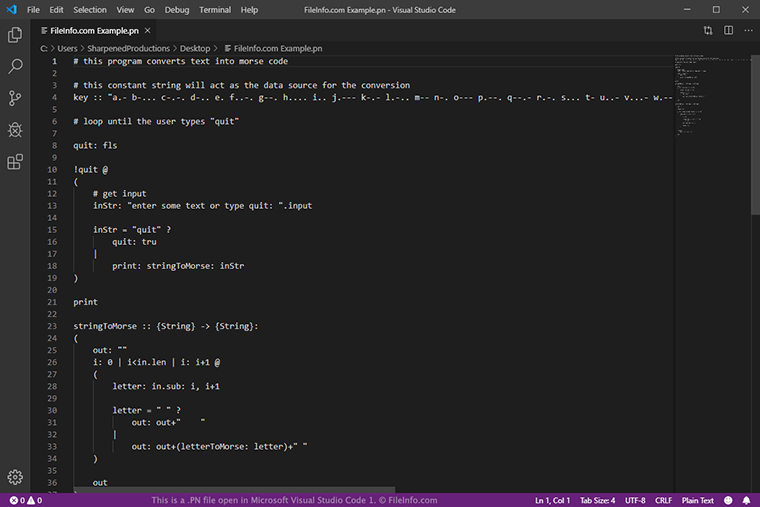This screenshot has height=507, width=760.
Task: Click the notifications bell in status bar
Action: click(746, 500)
